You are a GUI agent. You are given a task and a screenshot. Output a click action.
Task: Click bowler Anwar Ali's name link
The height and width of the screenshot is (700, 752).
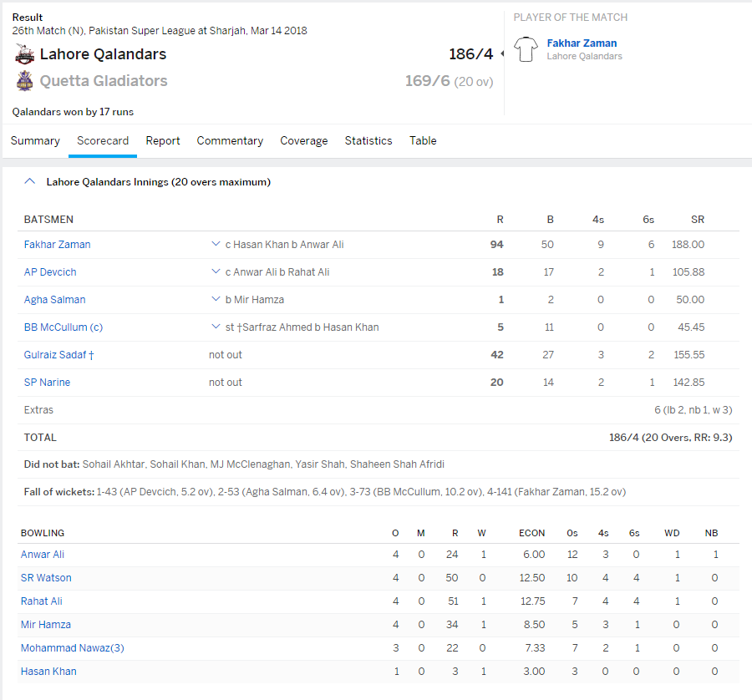(x=43, y=555)
